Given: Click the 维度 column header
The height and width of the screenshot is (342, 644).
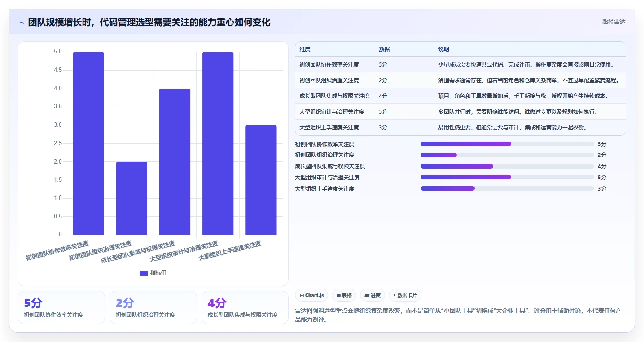Looking at the screenshot, I should click(305, 49).
